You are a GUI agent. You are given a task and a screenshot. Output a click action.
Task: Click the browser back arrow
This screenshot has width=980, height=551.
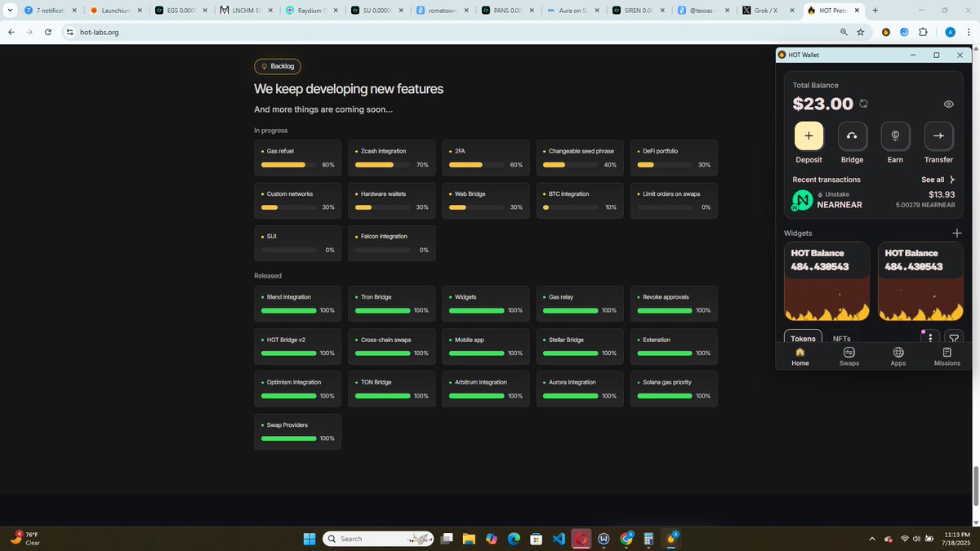pyautogui.click(x=11, y=32)
